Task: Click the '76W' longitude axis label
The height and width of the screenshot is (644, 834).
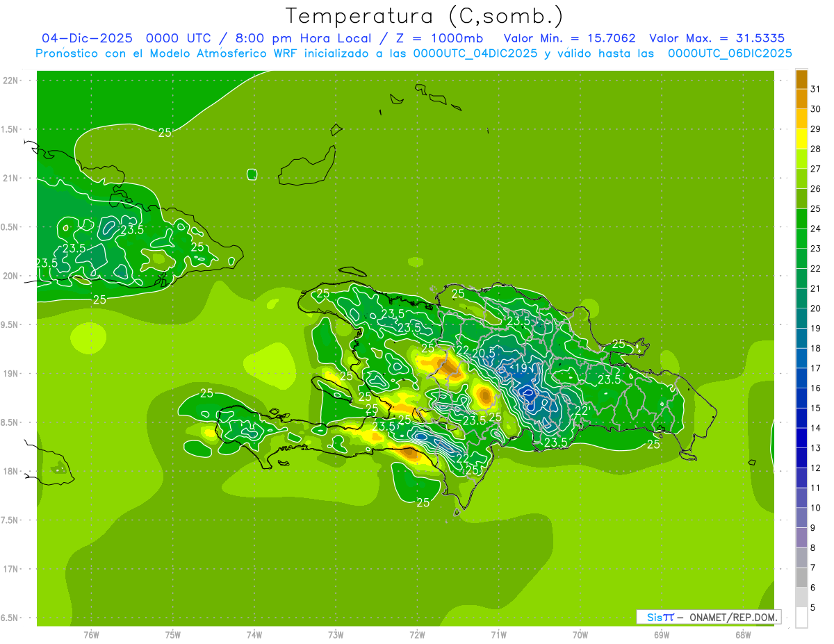Action: [91, 634]
